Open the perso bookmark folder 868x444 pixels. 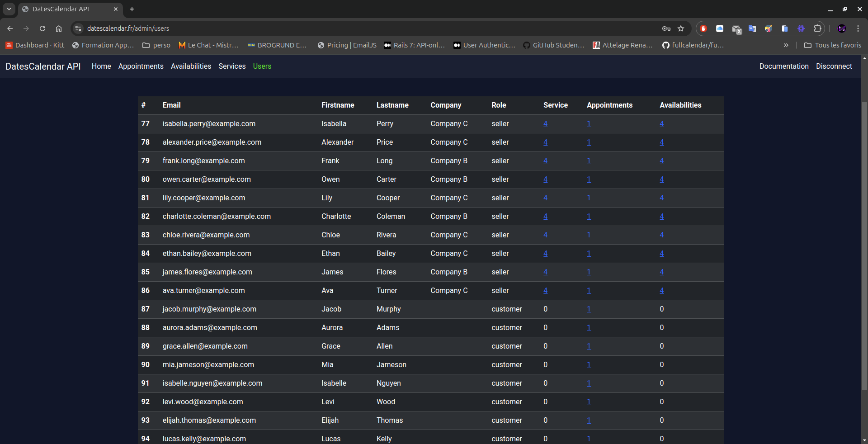[156, 45]
